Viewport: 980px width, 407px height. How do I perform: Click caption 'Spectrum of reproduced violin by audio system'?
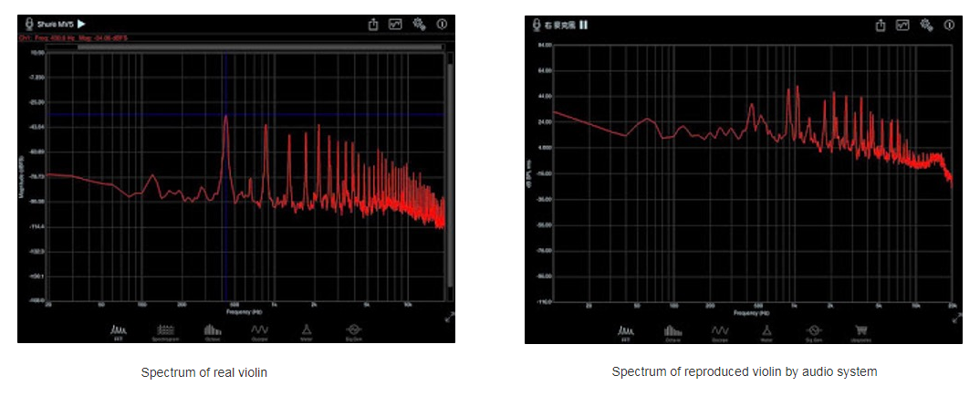745,372
